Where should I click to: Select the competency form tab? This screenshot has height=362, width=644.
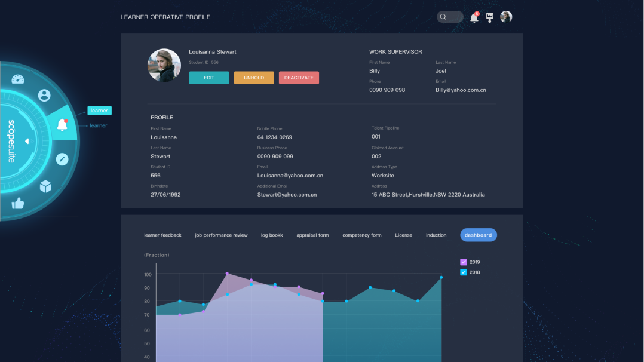[361, 235]
